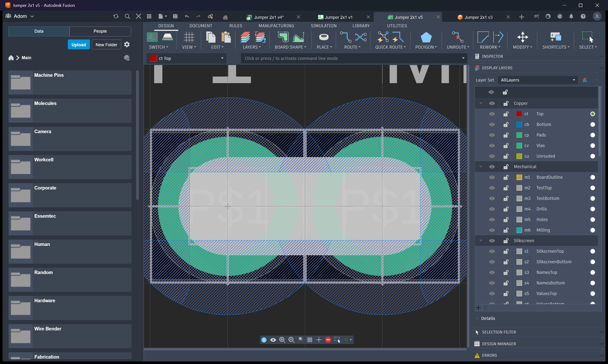This screenshot has height=364, width=608.
Task: Switch to the MANUFACTURING ribbon tab
Action: click(276, 26)
